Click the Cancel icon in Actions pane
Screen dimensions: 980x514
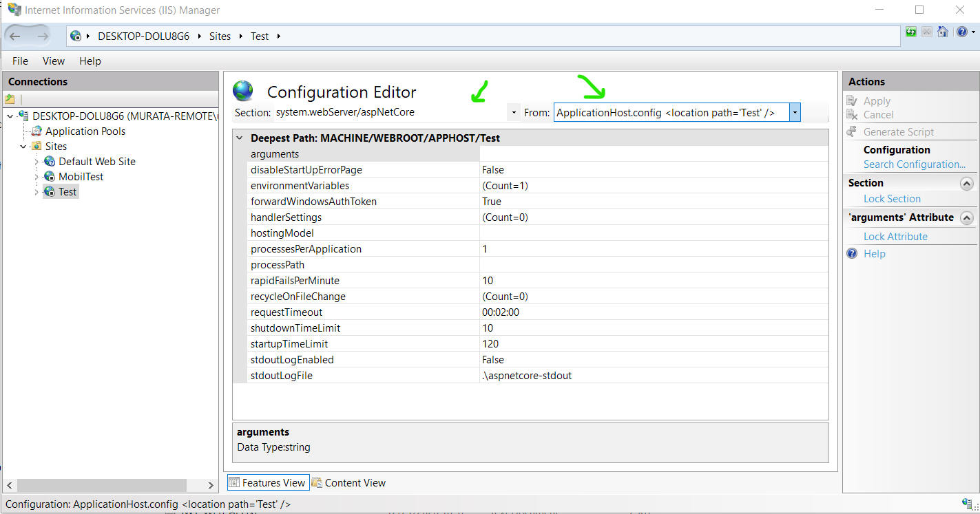coord(853,115)
